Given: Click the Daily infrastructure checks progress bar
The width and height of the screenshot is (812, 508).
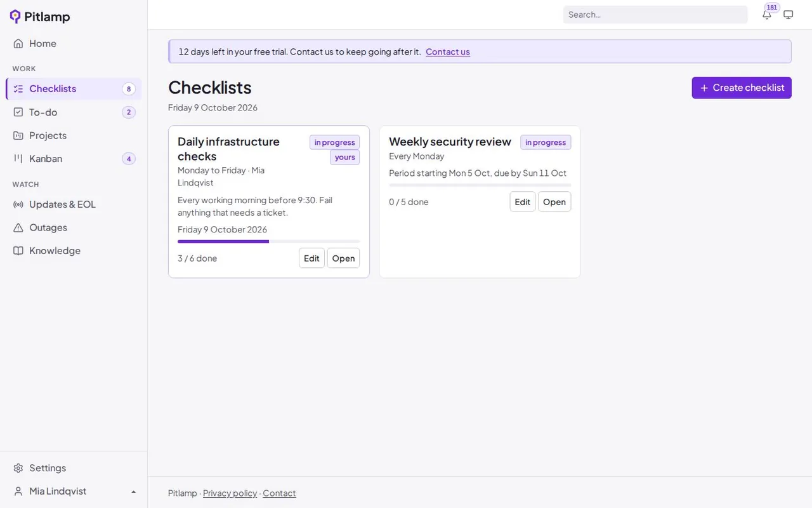Looking at the screenshot, I should pos(269,241).
